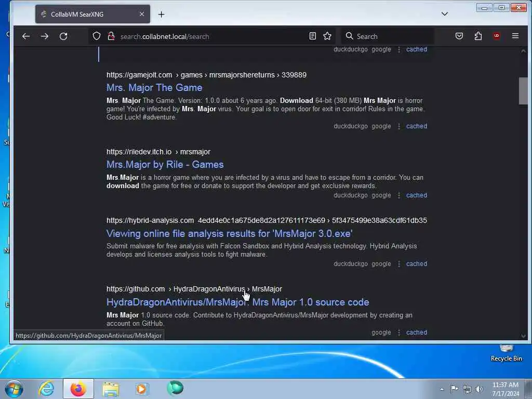
Task: Open Action Center flag icon
Action: (454, 389)
